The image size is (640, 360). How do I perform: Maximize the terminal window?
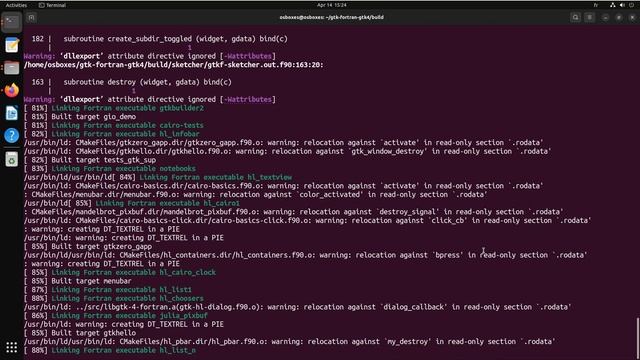[x=619, y=17]
